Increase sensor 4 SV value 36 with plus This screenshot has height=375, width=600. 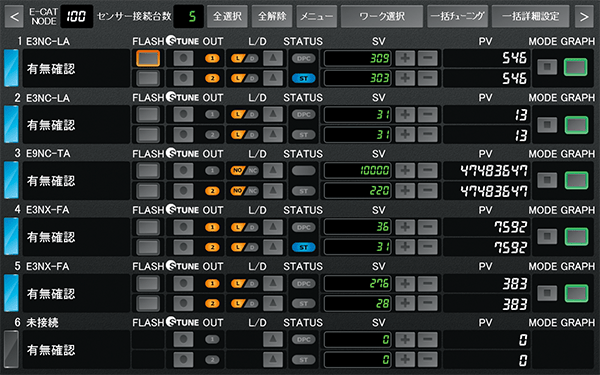[x=405, y=227]
